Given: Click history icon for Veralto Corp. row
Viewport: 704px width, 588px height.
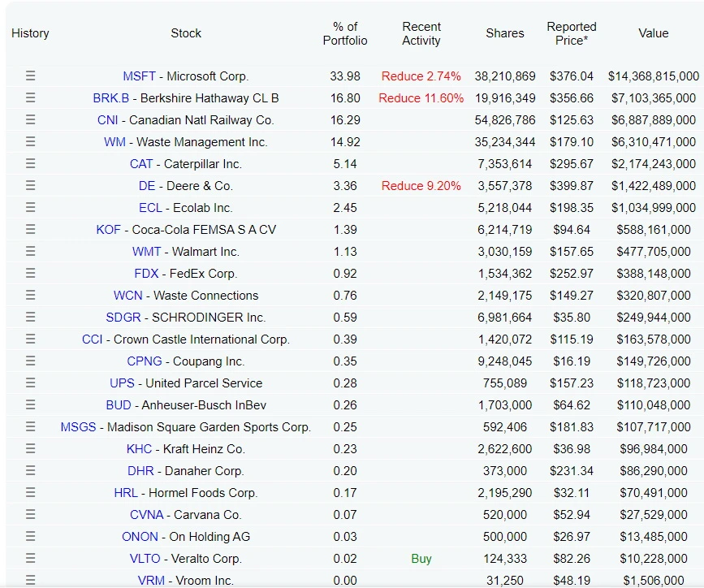Looking at the screenshot, I should click(x=30, y=559).
